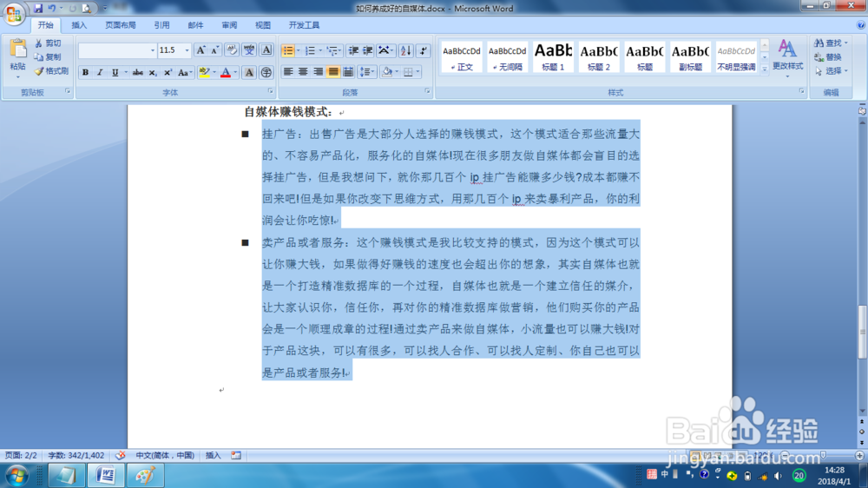Image resolution: width=868 pixels, height=488 pixels.
Task: Switch to the 审阅 tab
Action: click(x=229, y=25)
